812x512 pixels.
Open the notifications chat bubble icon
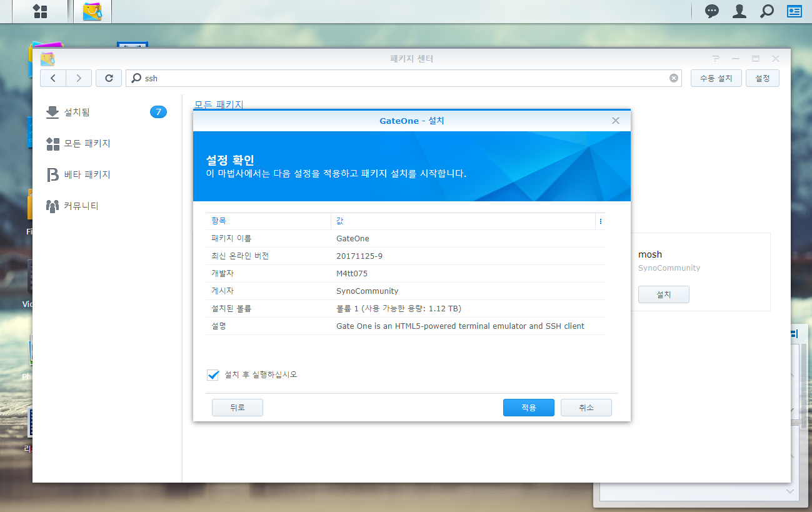pos(712,11)
